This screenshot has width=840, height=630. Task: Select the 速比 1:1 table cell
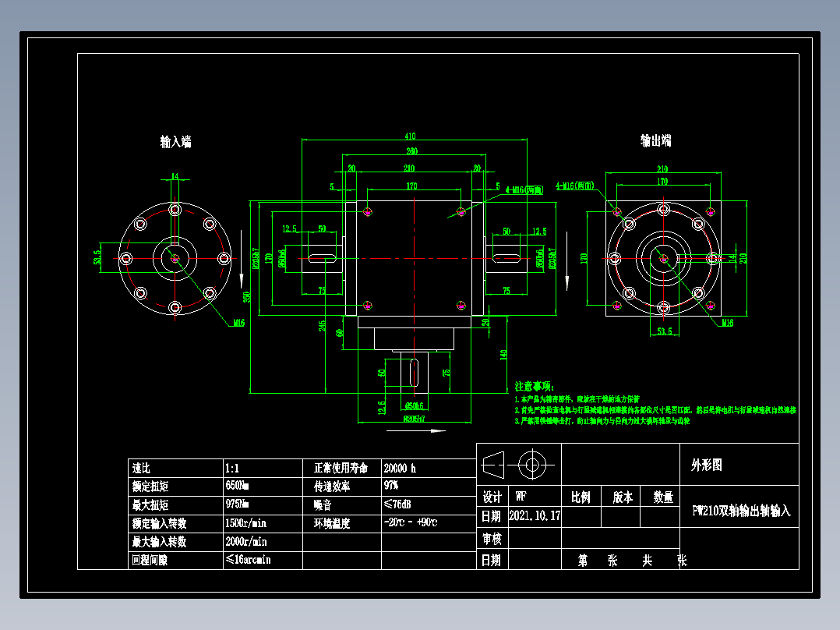tap(234, 467)
